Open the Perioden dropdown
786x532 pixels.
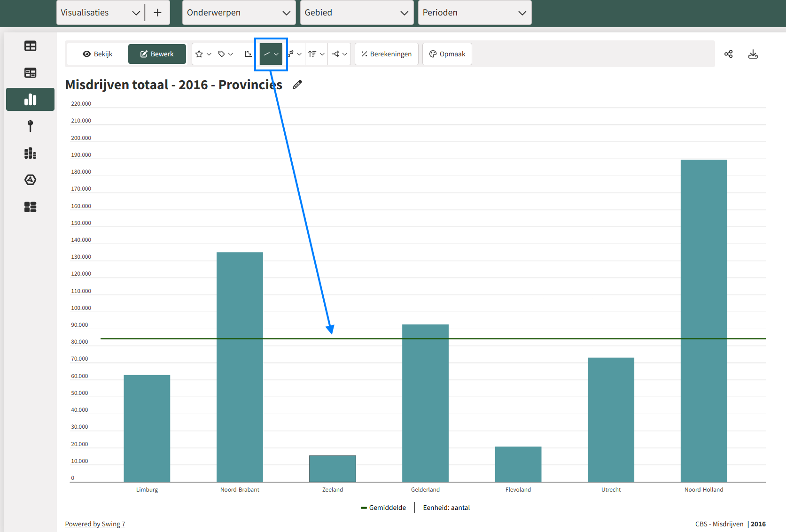click(475, 13)
